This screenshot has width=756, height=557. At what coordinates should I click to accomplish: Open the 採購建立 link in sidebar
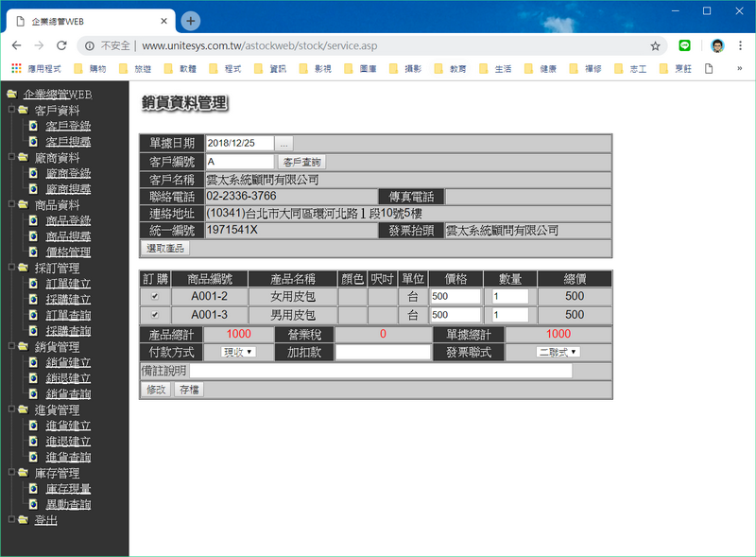68,299
